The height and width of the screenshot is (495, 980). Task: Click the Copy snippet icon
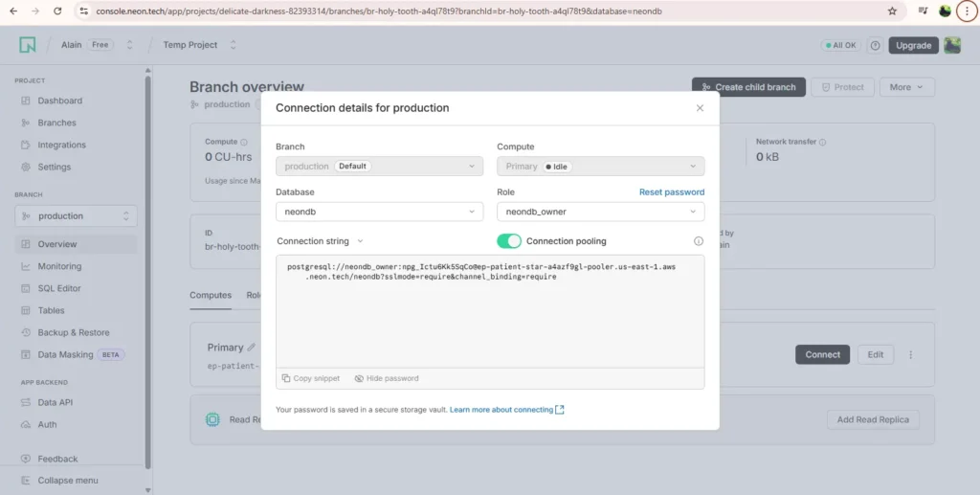coord(286,378)
